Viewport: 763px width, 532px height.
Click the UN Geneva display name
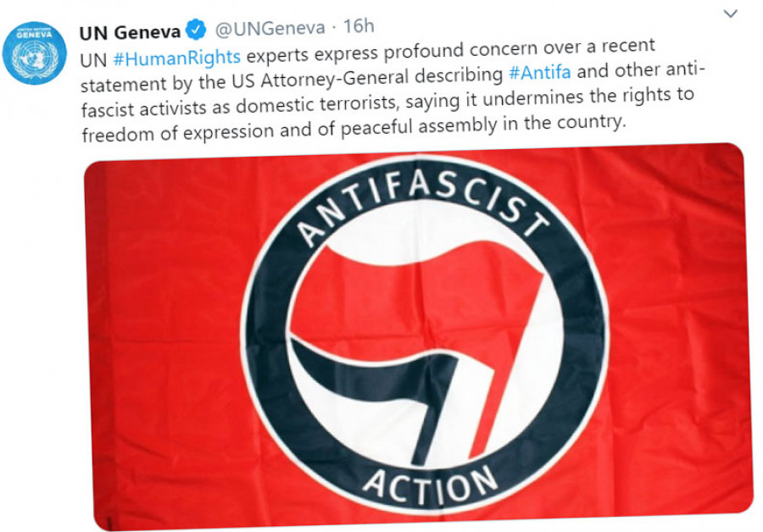click(x=130, y=32)
